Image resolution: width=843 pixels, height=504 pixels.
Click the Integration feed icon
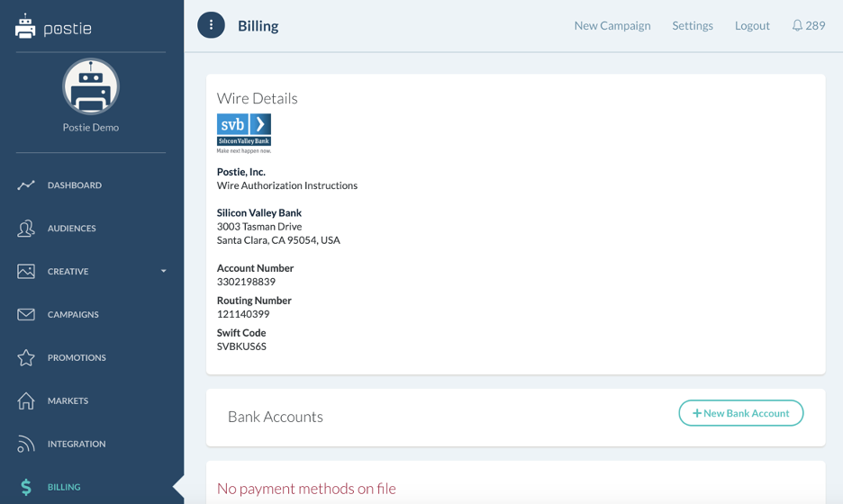26,444
